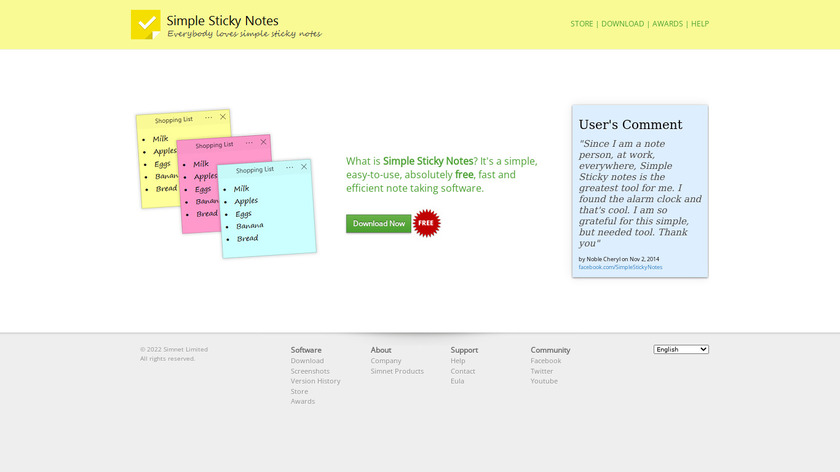Screen dimensions: 840x472
Task: Visit the Simnet Products footer link
Action: click(x=397, y=371)
